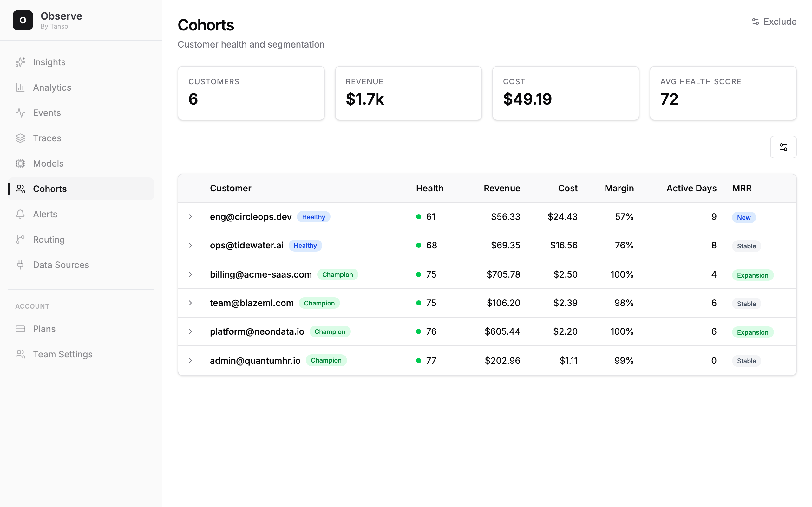The height and width of the screenshot is (507, 812).
Task: Click the Observe logo tile
Action: [x=23, y=20]
